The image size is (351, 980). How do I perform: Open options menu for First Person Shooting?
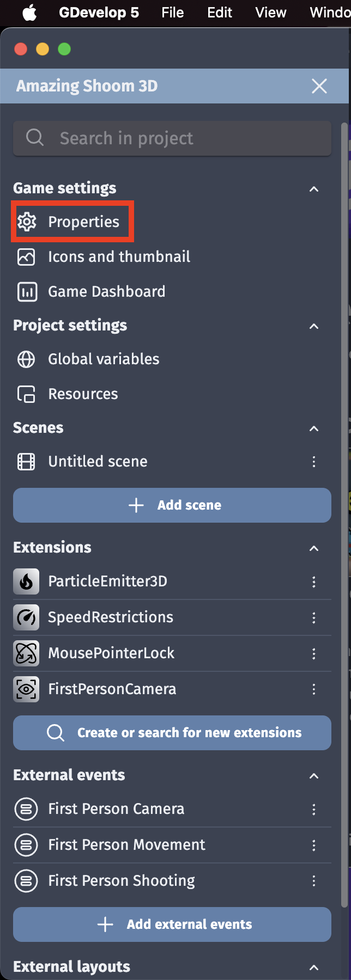click(314, 880)
